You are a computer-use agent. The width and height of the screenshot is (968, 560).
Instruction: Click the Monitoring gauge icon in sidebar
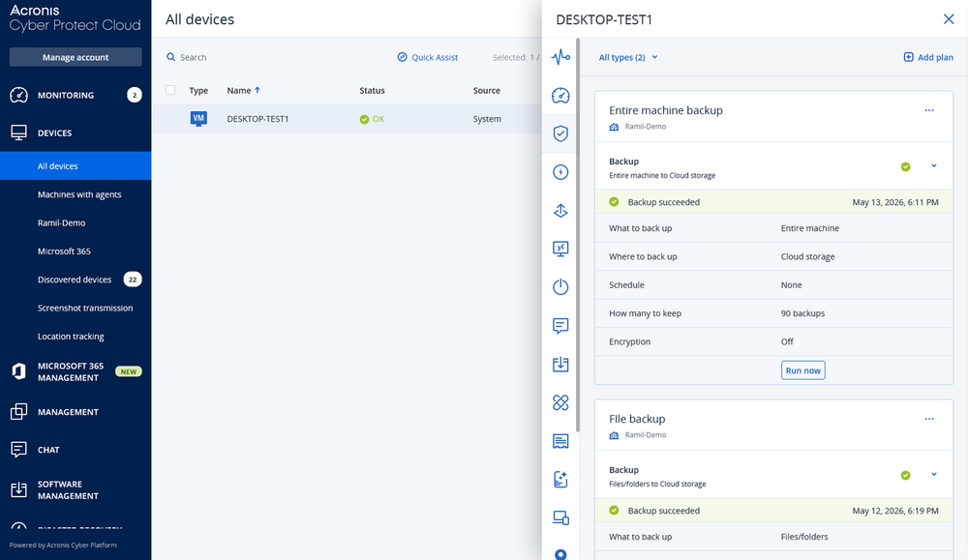(18, 95)
